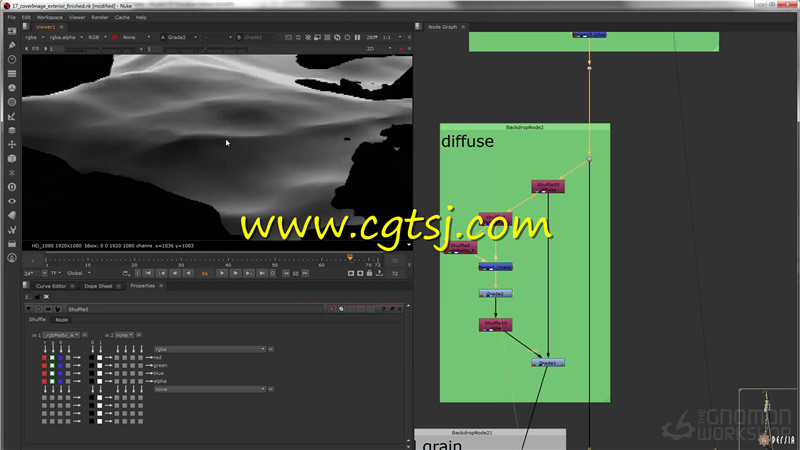Image resolution: width=800 pixels, height=450 pixels.
Task: Open the Draw nodes toolbar icon
Action: tap(12, 45)
